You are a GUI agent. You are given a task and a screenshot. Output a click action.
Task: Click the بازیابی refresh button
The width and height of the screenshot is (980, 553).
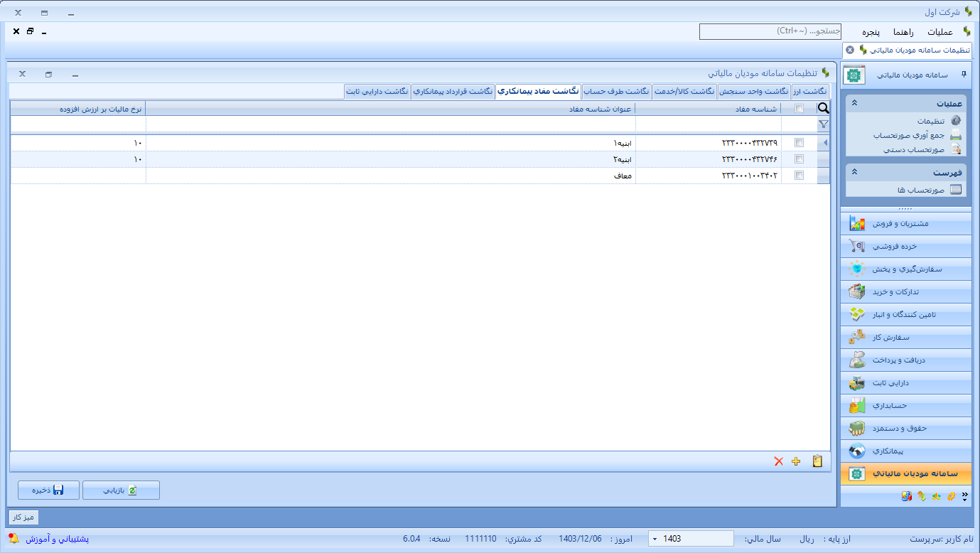click(121, 490)
